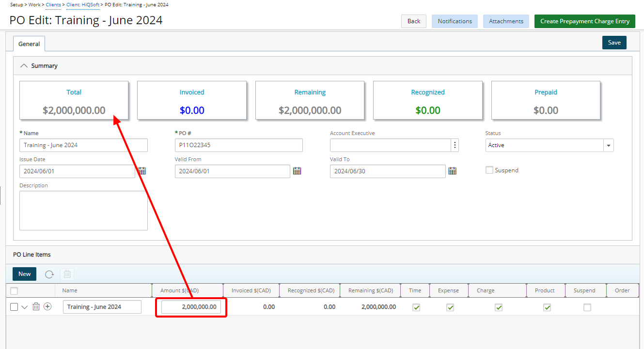Click the Description text area

pos(83,211)
